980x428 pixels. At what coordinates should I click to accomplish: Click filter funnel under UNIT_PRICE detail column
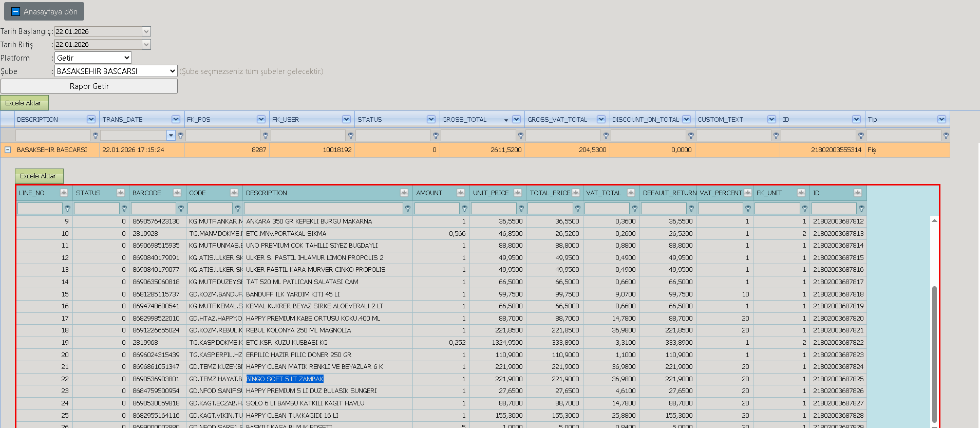[x=521, y=209]
